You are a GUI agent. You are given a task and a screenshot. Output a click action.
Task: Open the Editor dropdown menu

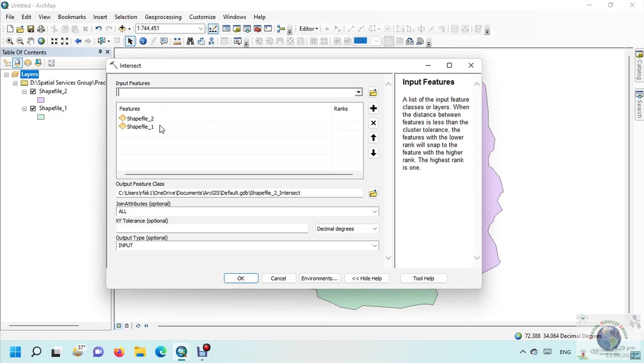(x=308, y=29)
